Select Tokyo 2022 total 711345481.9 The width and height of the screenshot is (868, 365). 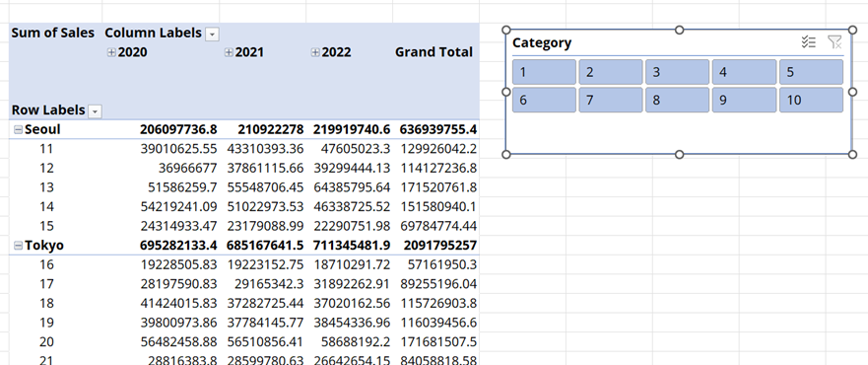352,246
